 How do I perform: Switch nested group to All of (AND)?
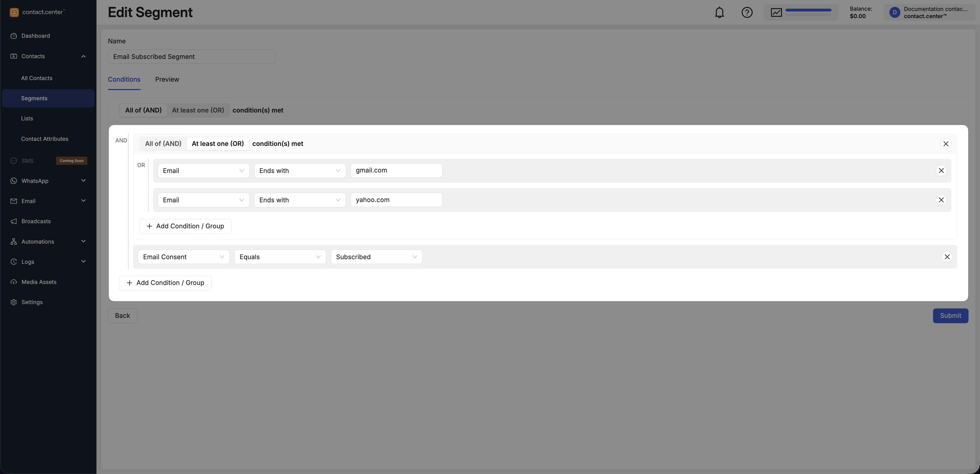[163, 144]
